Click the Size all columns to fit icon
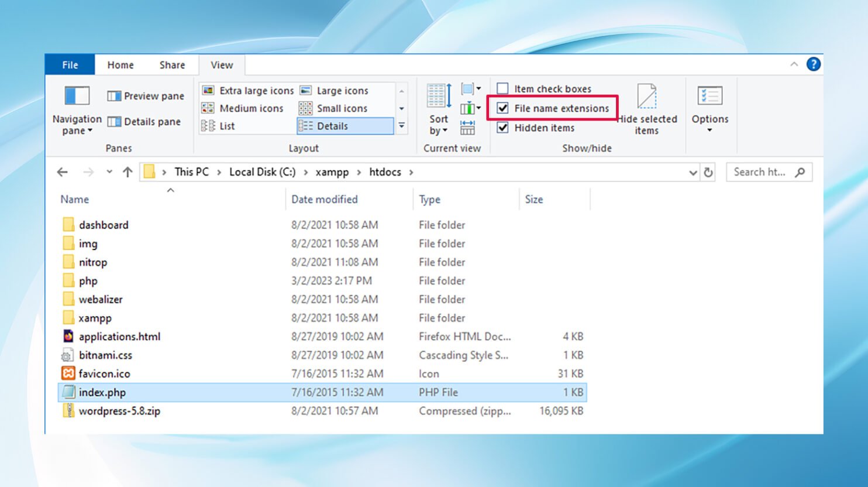Image resolution: width=868 pixels, height=487 pixels. click(467, 128)
